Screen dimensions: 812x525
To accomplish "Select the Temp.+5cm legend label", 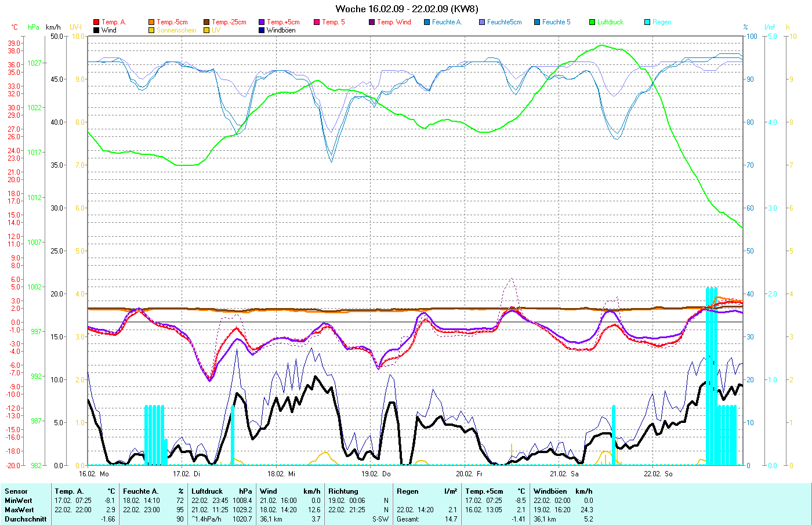I will coord(283,22).
